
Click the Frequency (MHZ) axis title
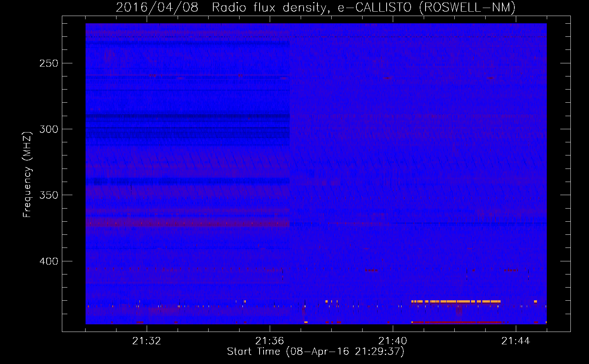(27, 174)
